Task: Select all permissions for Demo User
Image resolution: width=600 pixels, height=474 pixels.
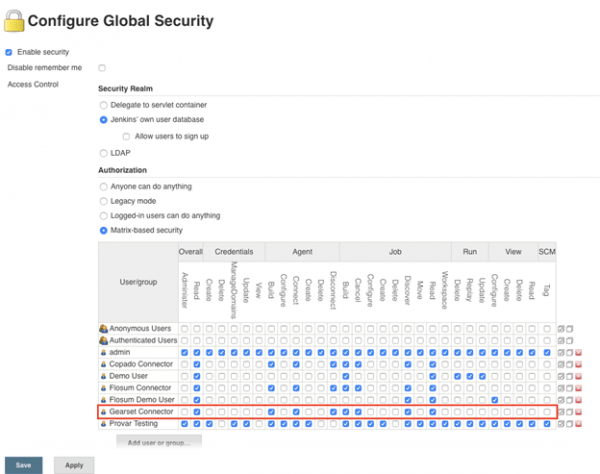Action: click(x=561, y=376)
